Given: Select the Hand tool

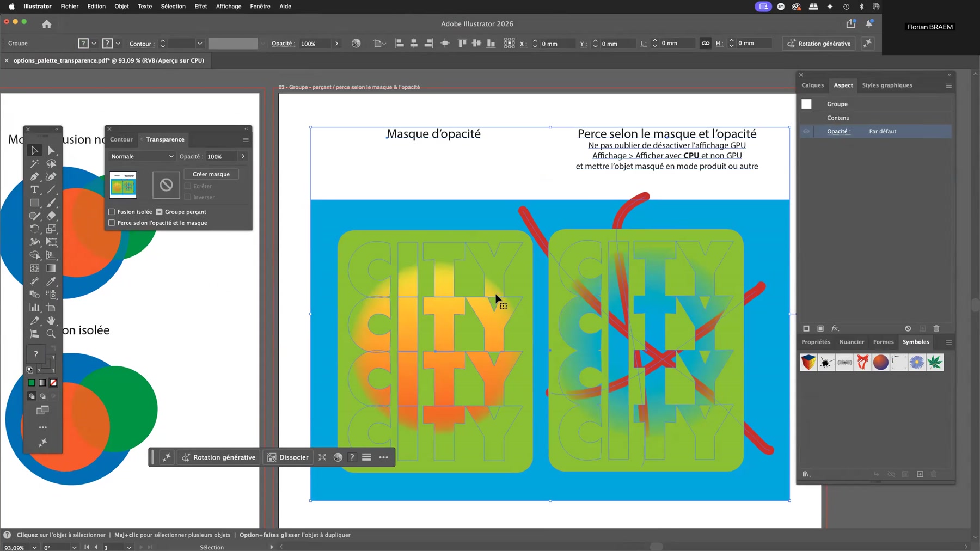Looking at the screenshot, I should 51,321.
